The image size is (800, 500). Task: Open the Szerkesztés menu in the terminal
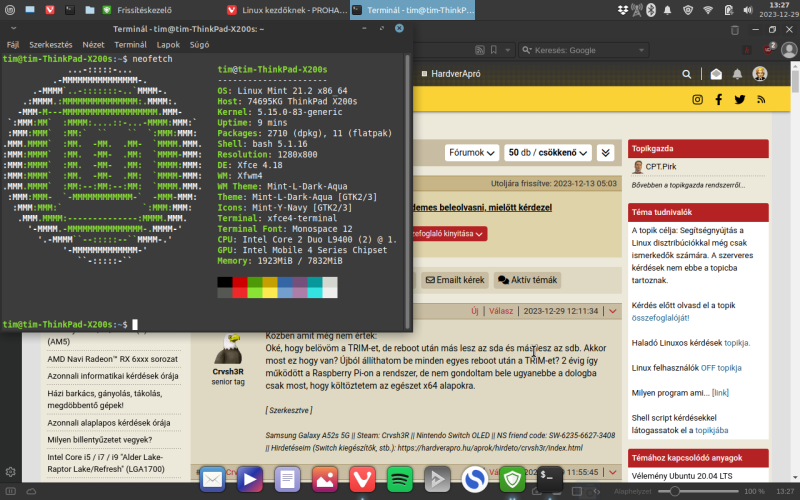coord(51,45)
